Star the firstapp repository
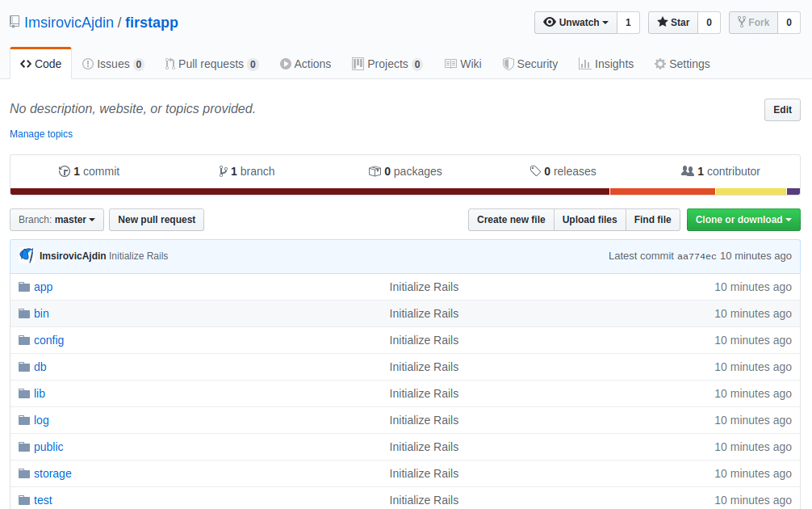Image resolution: width=812 pixels, height=509 pixels. point(673,23)
